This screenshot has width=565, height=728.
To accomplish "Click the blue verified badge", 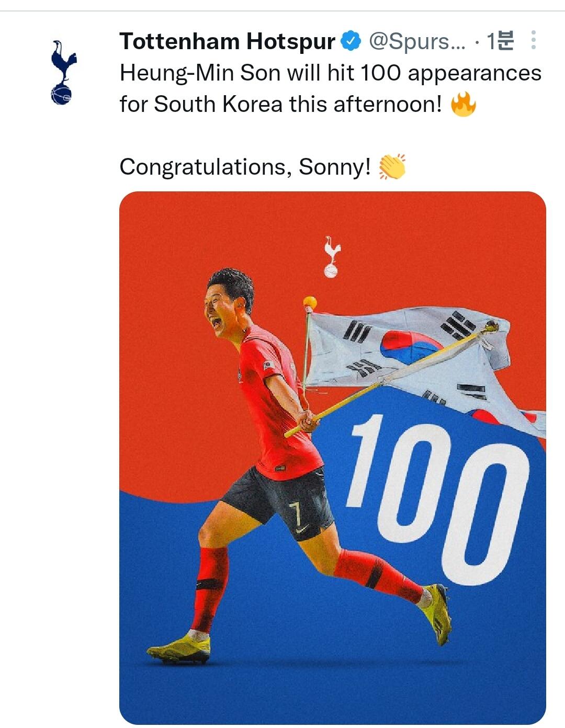I will [x=352, y=41].
